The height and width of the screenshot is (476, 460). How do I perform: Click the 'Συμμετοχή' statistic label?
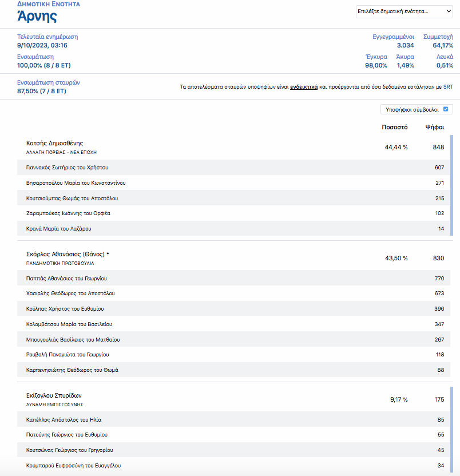(438, 37)
